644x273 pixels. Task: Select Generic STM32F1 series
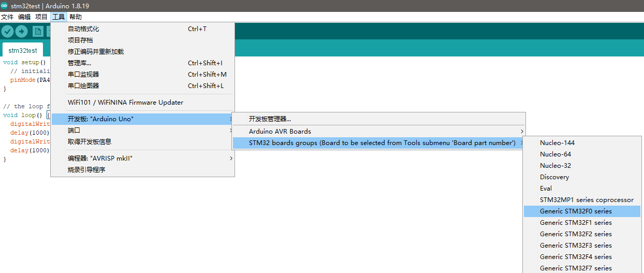tap(582, 223)
